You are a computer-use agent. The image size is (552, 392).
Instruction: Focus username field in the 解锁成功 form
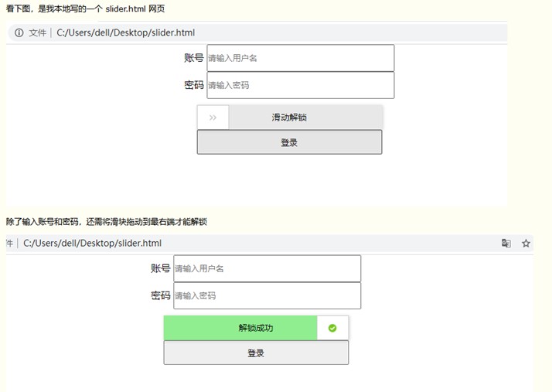(x=267, y=268)
